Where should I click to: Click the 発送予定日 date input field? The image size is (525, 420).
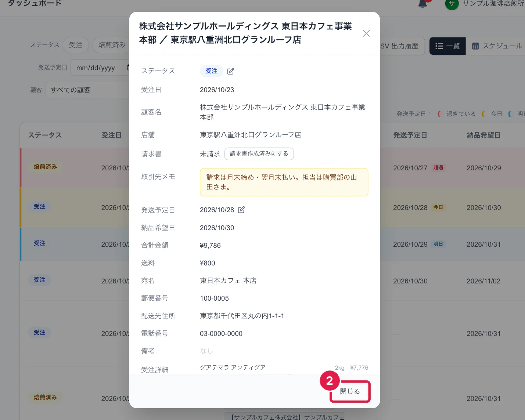(x=100, y=68)
